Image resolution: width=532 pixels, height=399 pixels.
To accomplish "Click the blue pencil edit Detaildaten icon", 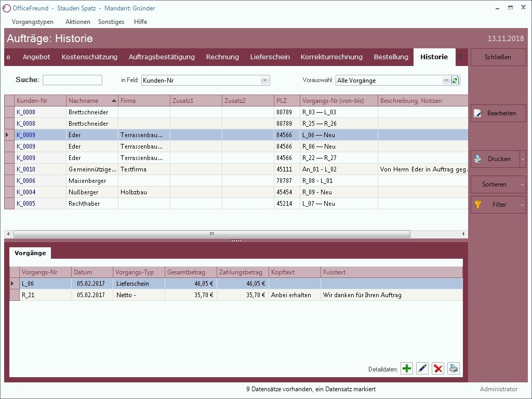I will pyautogui.click(x=422, y=368).
